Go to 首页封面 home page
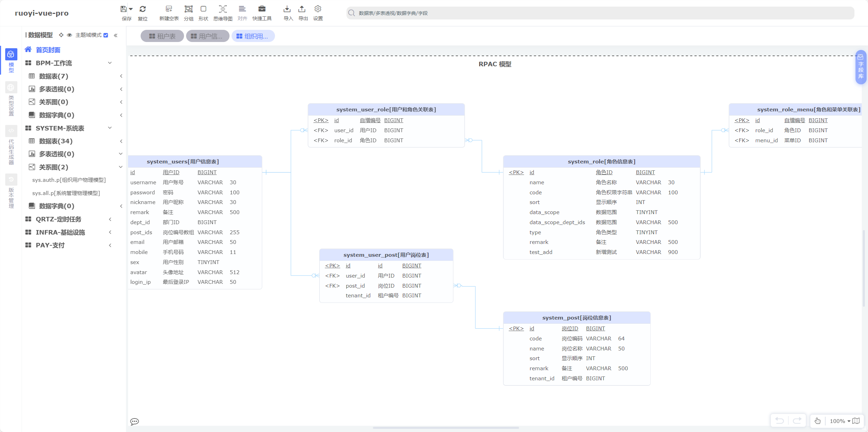The height and width of the screenshot is (432, 868). pos(48,50)
